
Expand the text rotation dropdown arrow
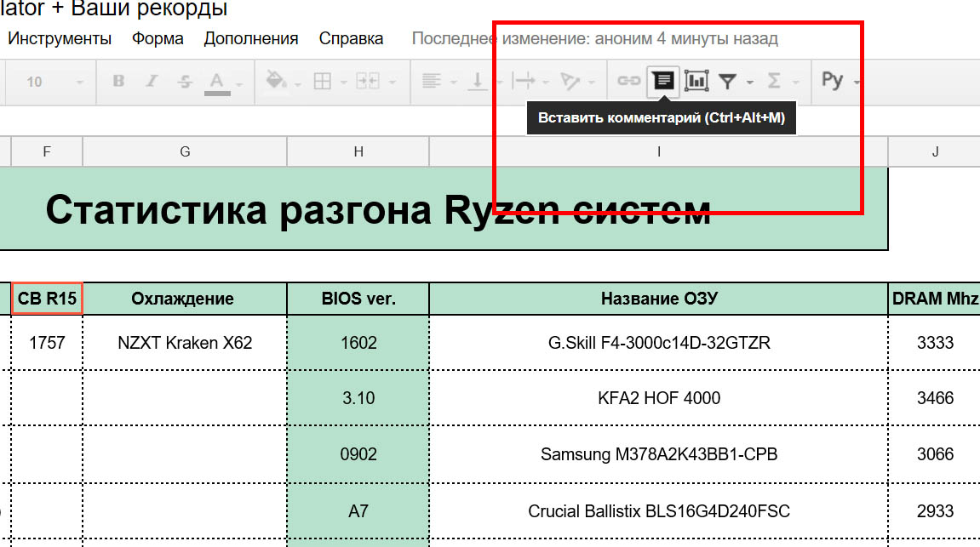[x=591, y=83]
